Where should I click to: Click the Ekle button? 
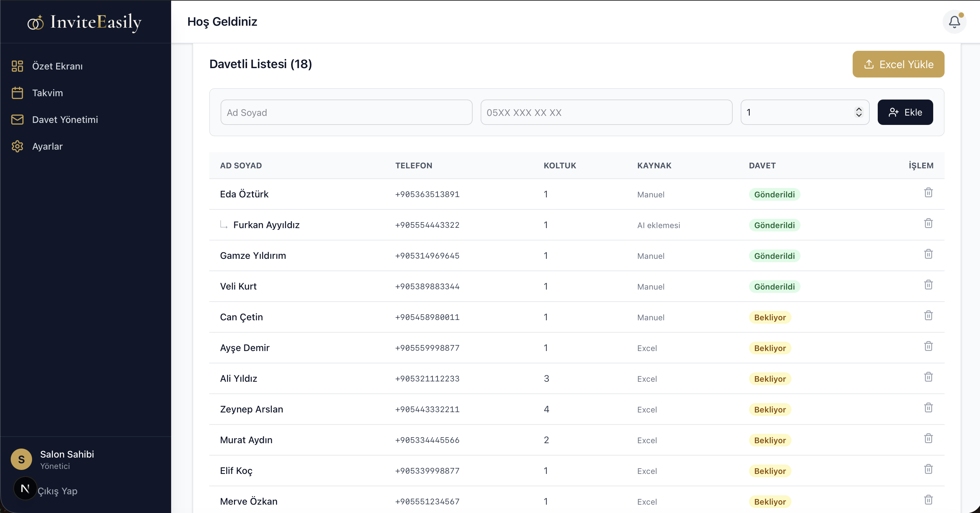click(905, 113)
